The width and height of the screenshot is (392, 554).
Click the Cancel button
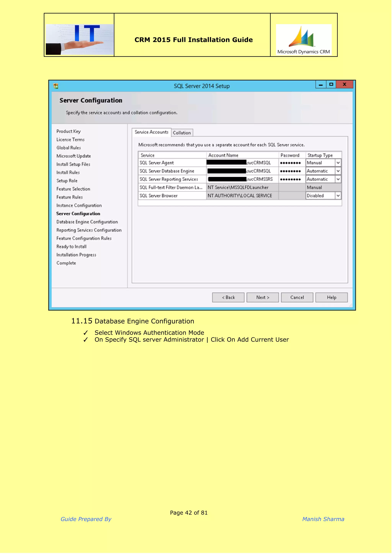297,298
